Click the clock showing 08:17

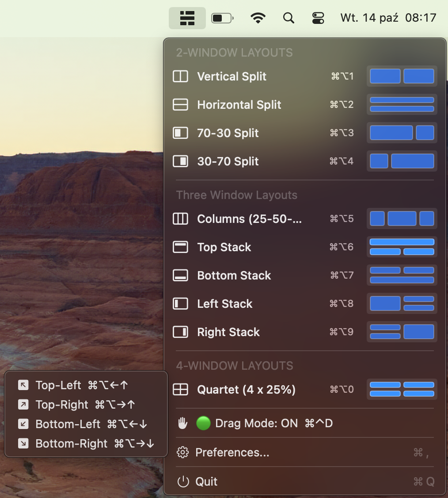tap(421, 18)
